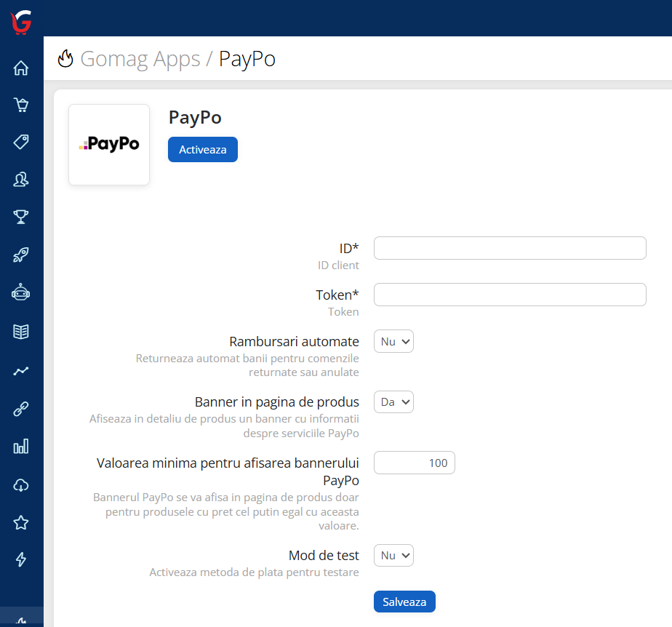The image size is (672, 627).
Task: Click the Gomag logo in sidebar
Action: (x=21, y=23)
